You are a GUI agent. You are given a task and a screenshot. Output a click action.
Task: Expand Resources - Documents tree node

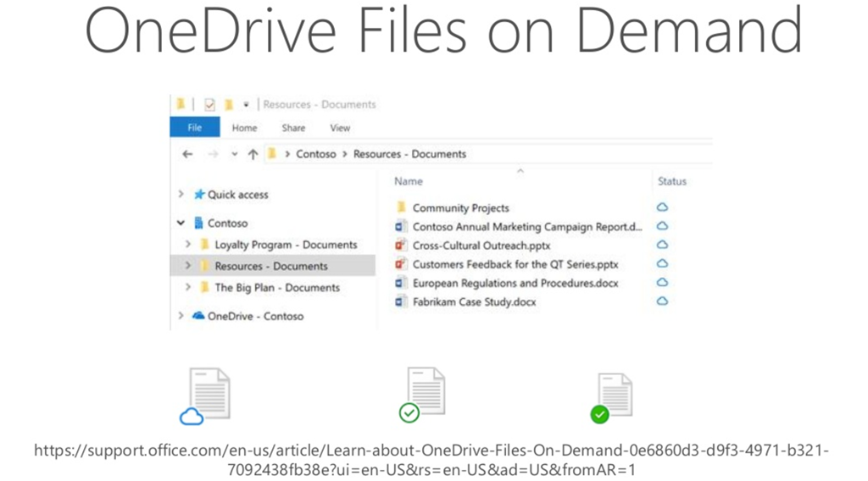[x=187, y=265]
